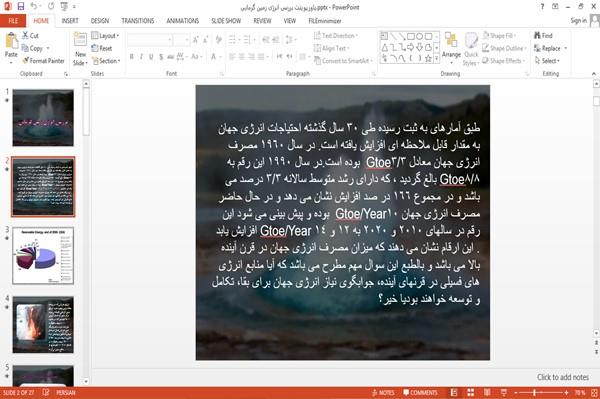Click zoom in plus button

(566, 392)
